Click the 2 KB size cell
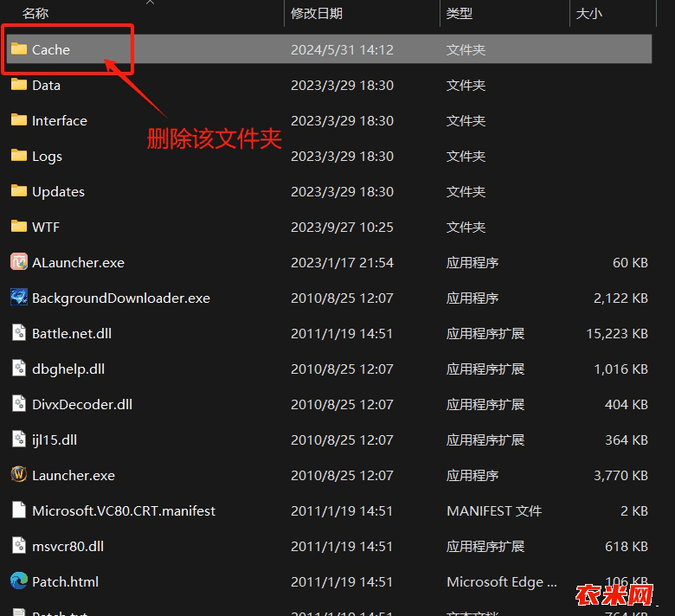 click(x=633, y=510)
